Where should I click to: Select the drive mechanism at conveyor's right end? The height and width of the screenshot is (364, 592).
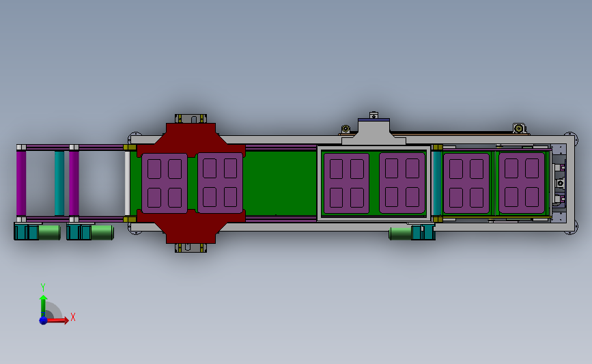(x=559, y=184)
